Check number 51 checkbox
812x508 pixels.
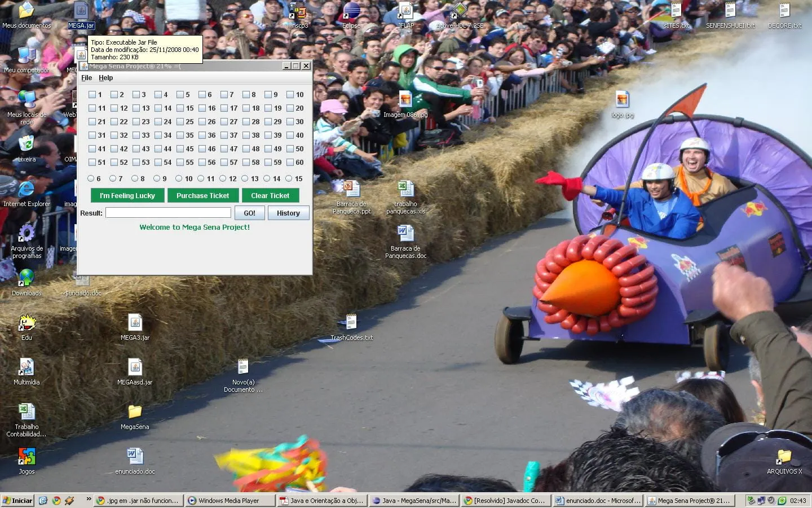point(92,163)
